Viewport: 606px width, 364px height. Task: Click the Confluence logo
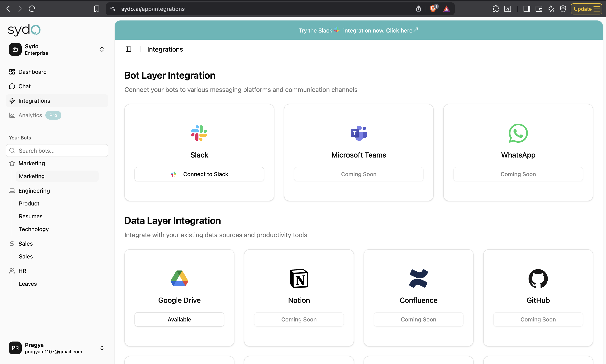pyautogui.click(x=418, y=278)
